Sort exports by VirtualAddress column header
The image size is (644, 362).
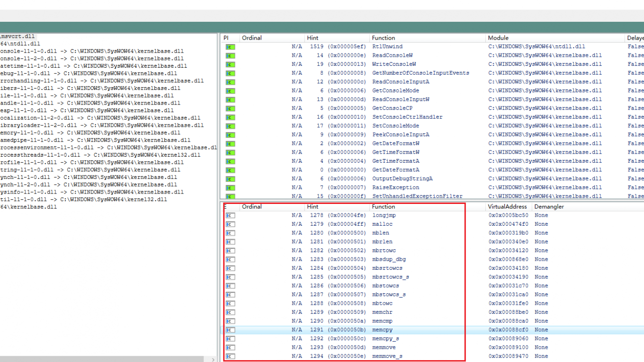508,207
